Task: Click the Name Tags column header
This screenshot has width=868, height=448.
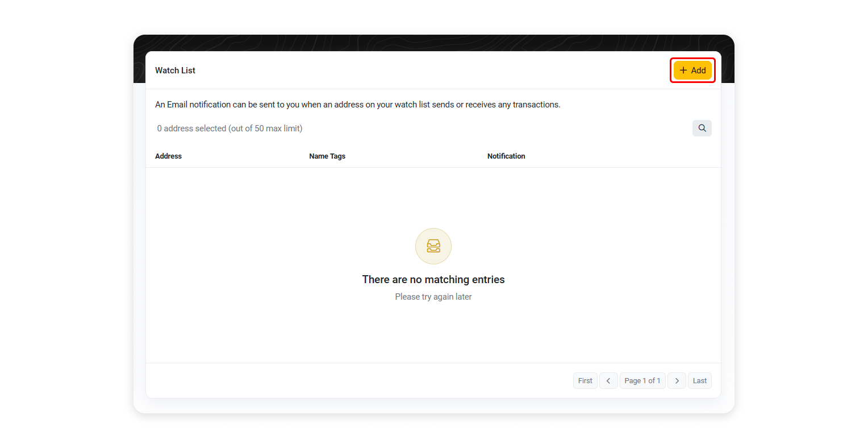Action: pyautogui.click(x=327, y=156)
